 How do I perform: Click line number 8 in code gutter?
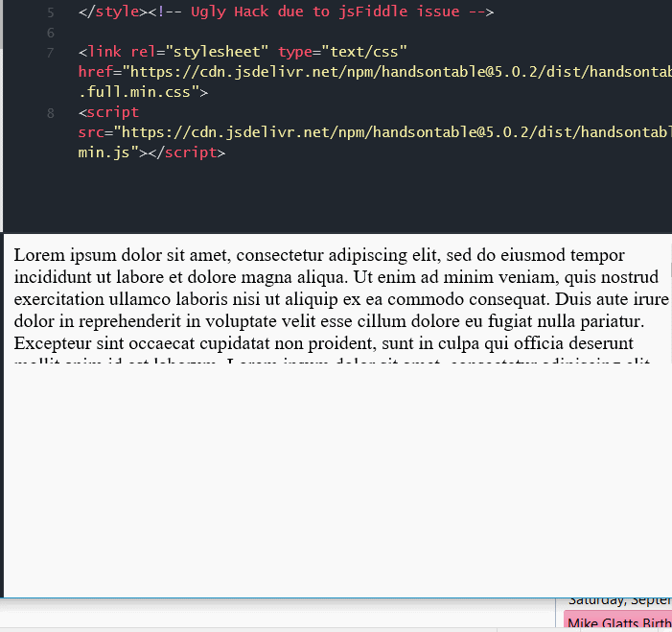[x=51, y=113]
